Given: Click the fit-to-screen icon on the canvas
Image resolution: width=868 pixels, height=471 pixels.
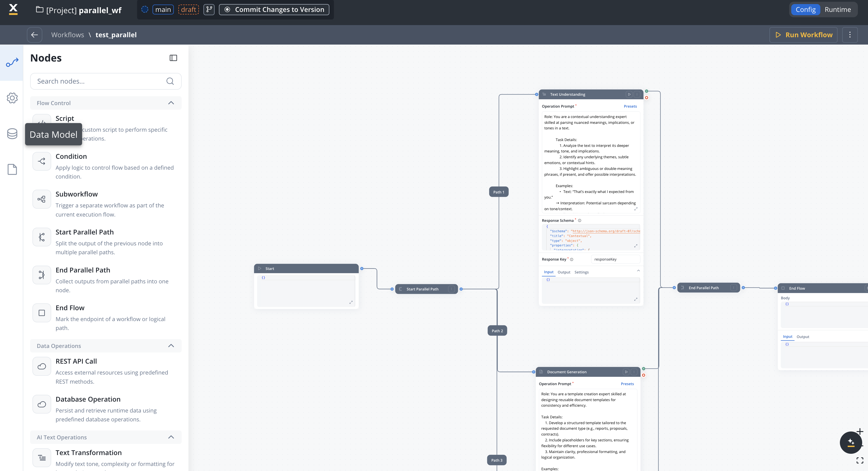Looking at the screenshot, I should click(x=860, y=460).
